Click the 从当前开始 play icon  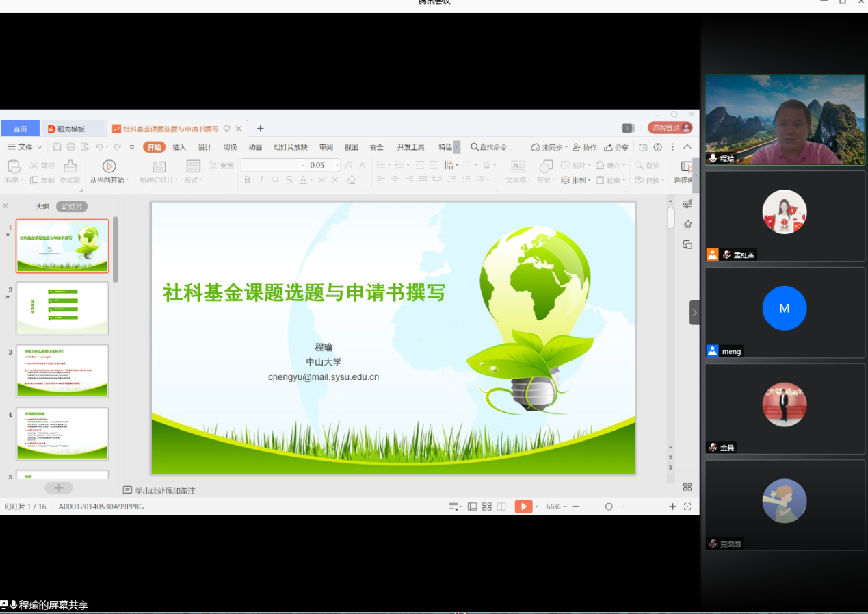tap(109, 166)
